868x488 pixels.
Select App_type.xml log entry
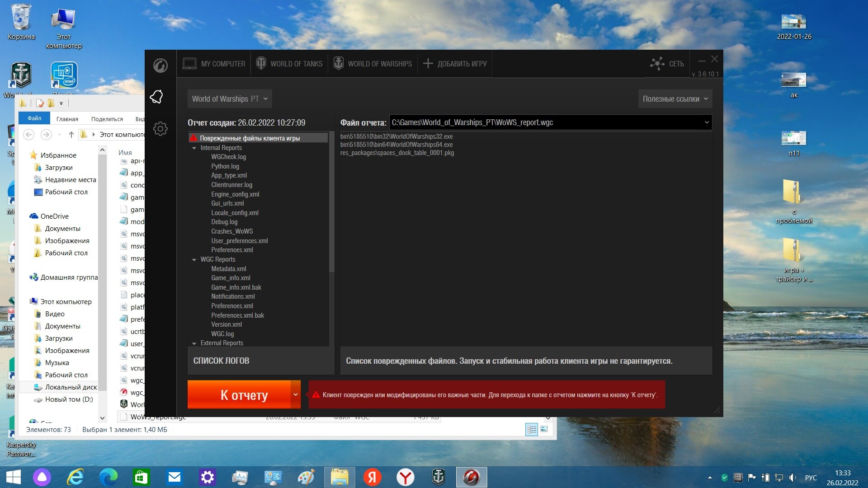[x=229, y=175]
